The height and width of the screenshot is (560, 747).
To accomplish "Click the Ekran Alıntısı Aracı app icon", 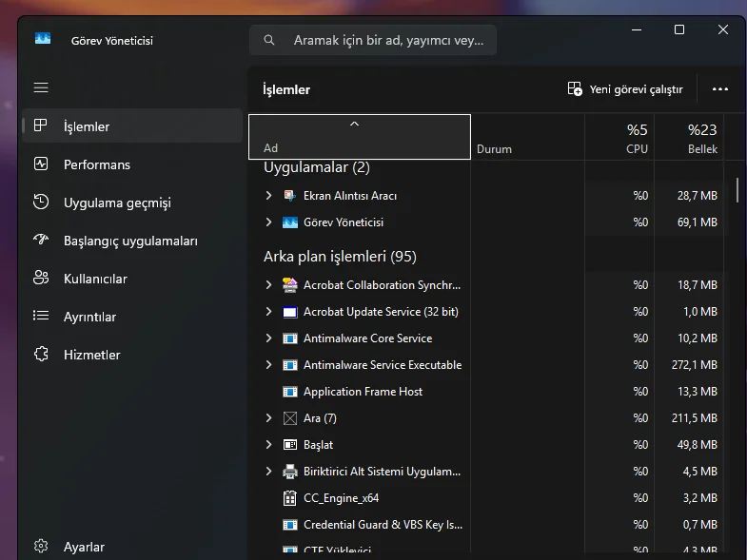I will click(289, 195).
